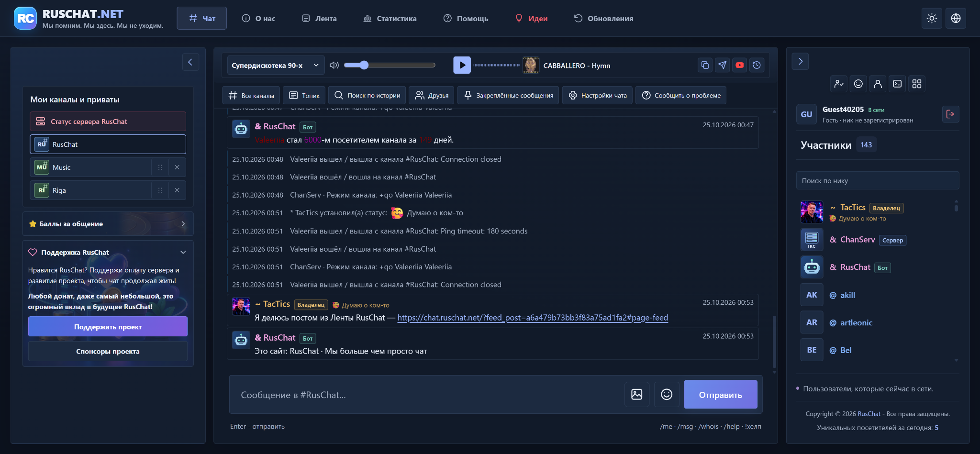This screenshot has height=454, width=980.
Task: Collapse the right panel with the chevron
Action: [800, 61]
